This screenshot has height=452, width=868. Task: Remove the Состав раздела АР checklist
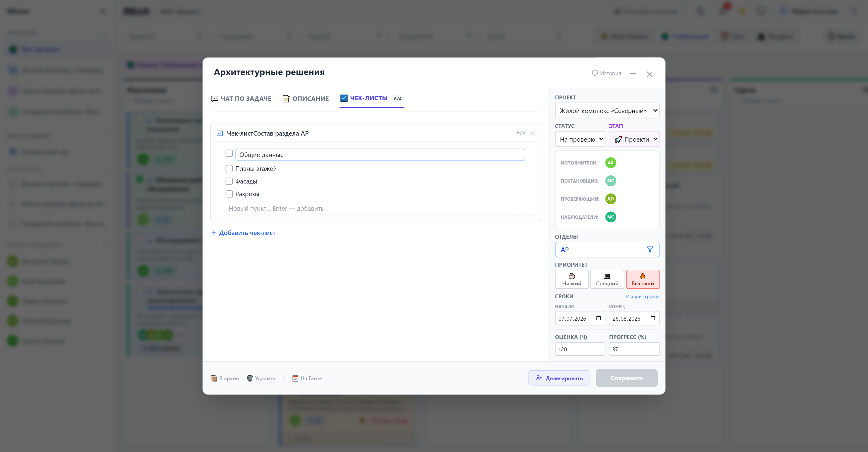(532, 133)
